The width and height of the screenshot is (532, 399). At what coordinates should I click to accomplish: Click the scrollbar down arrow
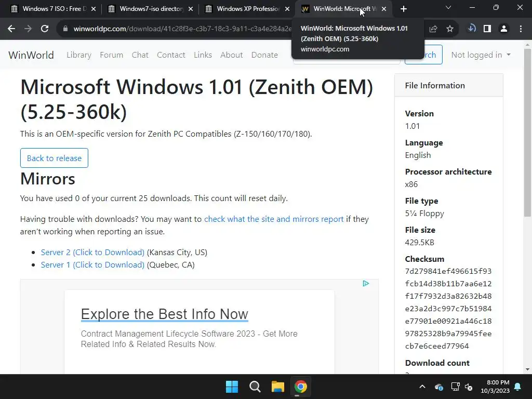tap(527, 369)
